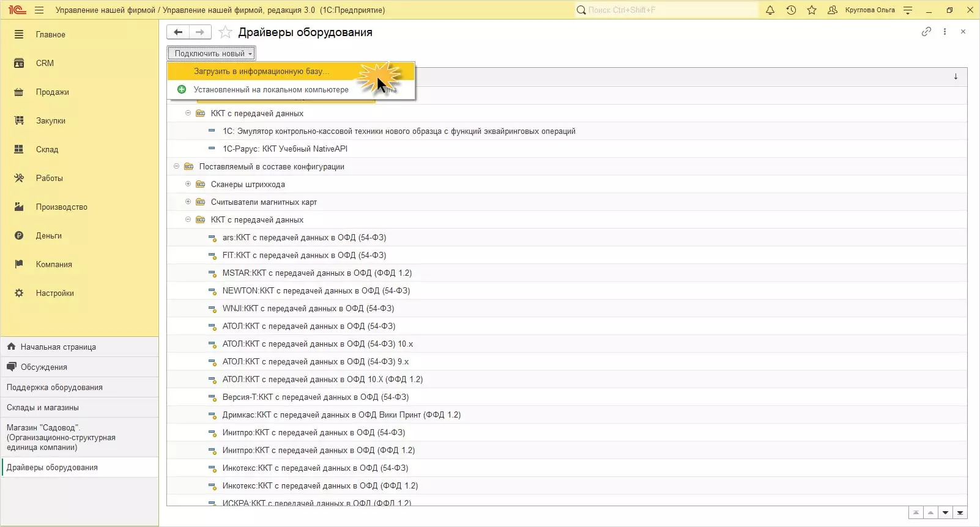Image resolution: width=980 pixels, height=527 pixels.
Task: Open the 1C main menu hamburger icon
Action: [39, 10]
